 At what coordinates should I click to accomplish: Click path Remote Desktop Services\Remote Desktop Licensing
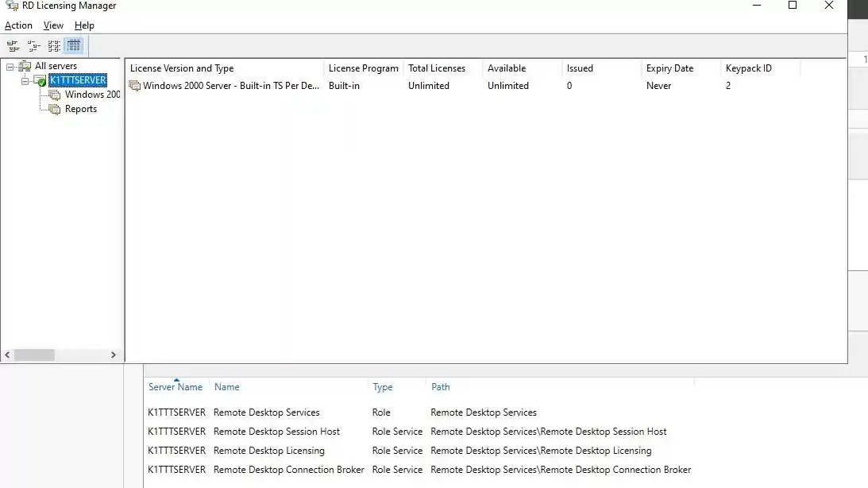[x=541, y=451]
